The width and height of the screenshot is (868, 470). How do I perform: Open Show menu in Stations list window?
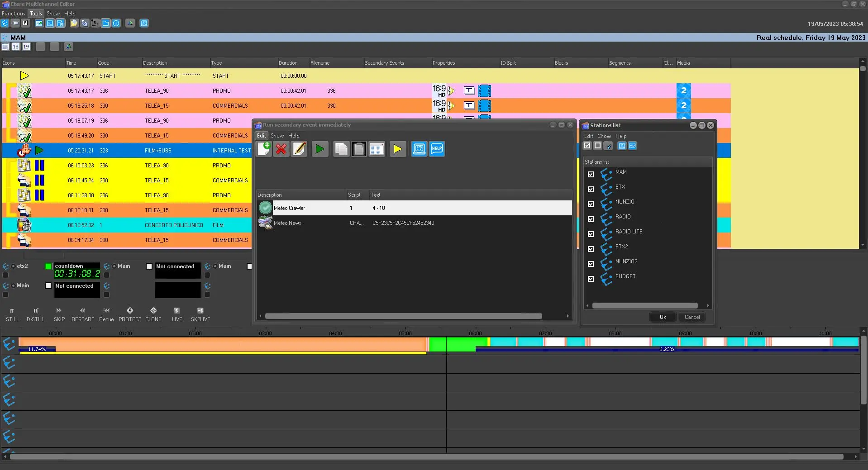click(x=604, y=136)
